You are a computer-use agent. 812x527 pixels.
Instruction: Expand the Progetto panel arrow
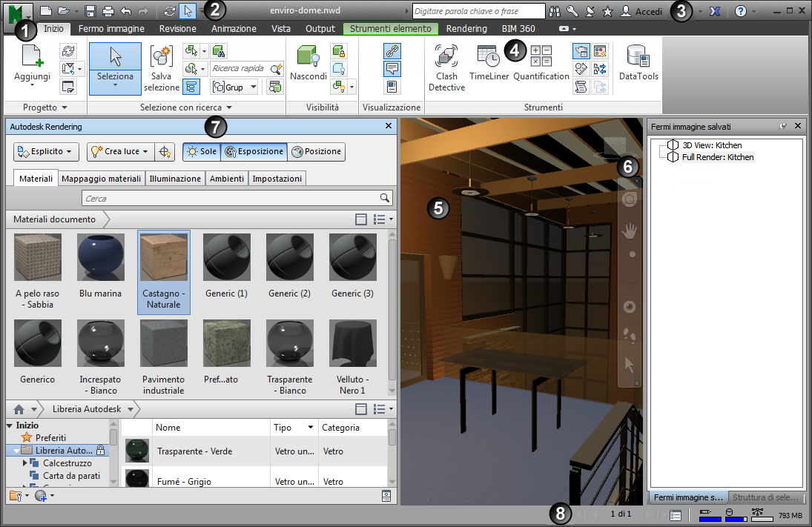coord(65,107)
